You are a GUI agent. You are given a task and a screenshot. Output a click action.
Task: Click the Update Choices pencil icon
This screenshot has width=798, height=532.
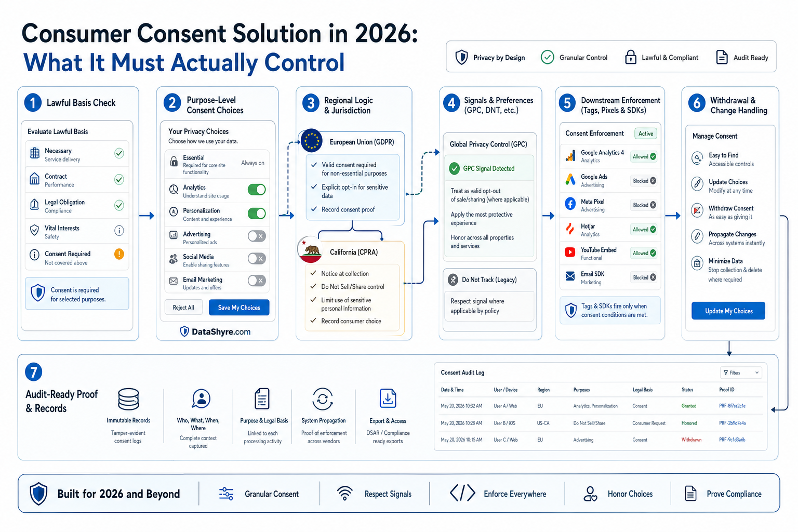[x=697, y=184]
